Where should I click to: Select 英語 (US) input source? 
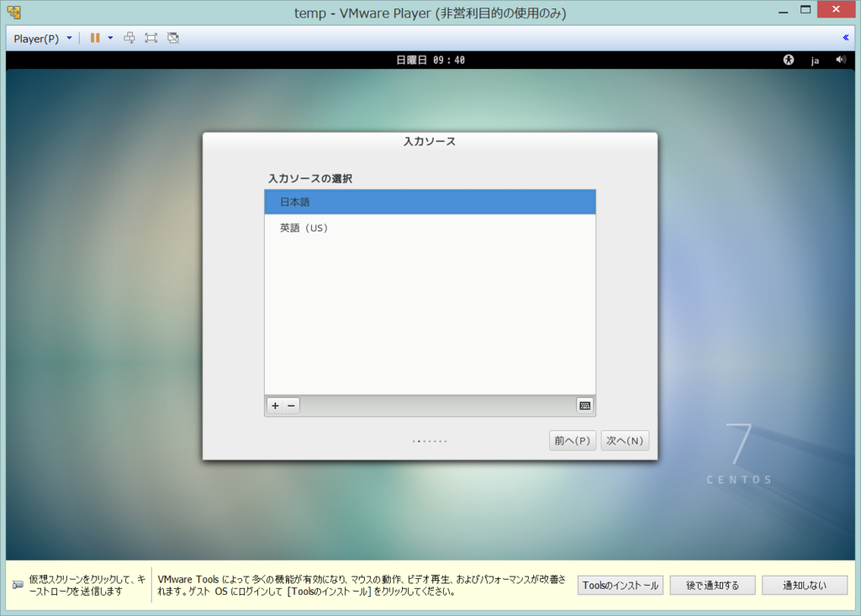coord(430,228)
